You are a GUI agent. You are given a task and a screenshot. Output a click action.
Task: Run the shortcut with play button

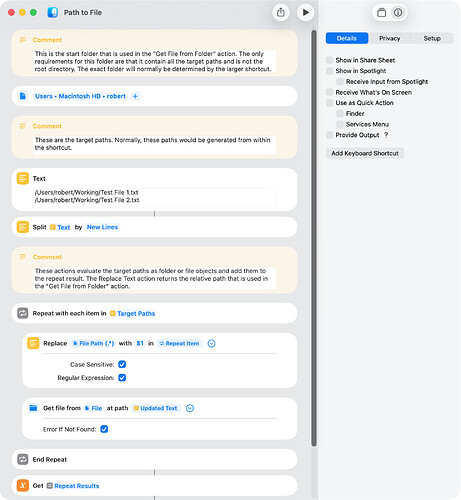305,13
